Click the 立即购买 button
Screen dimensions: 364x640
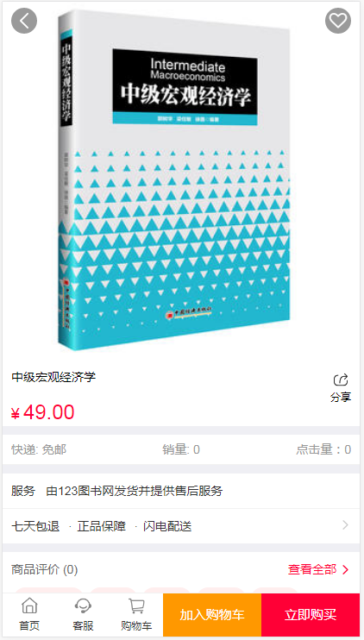pyautogui.click(x=311, y=615)
